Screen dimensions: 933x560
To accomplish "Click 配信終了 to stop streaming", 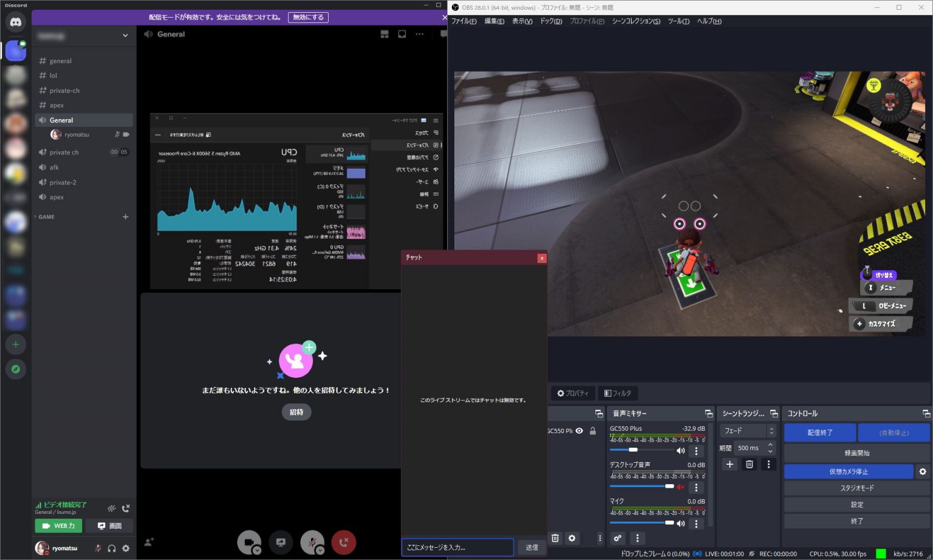I will [x=820, y=432].
